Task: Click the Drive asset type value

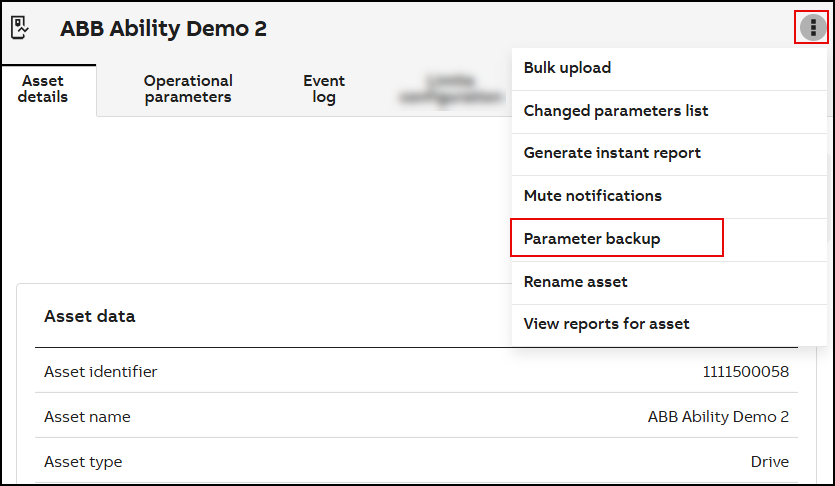Action: click(769, 462)
